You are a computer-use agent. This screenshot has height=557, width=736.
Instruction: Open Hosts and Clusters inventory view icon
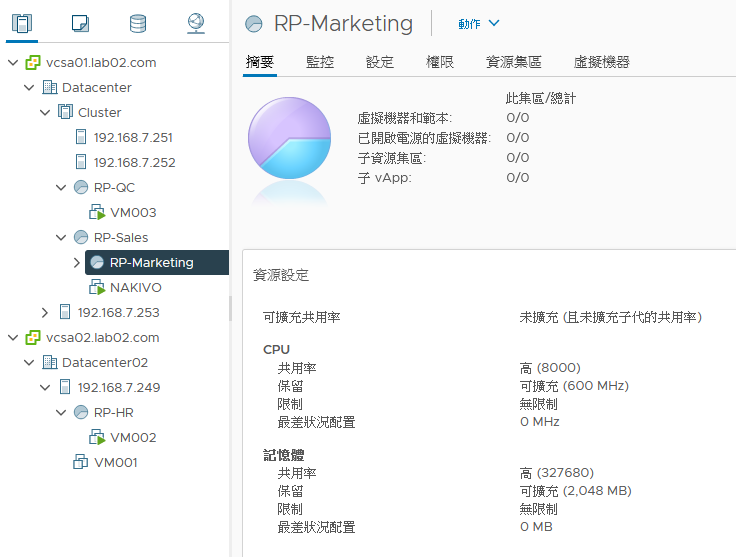click(22, 23)
